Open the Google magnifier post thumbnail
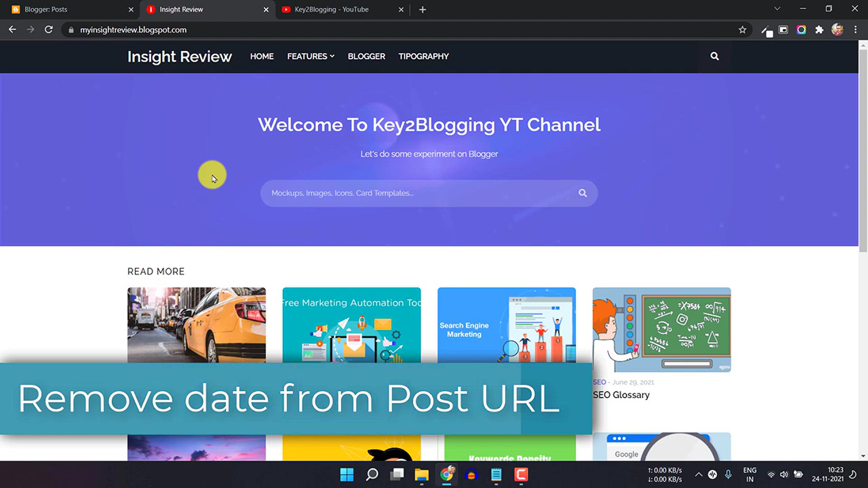The height and width of the screenshot is (488, 868). [662, 447]
